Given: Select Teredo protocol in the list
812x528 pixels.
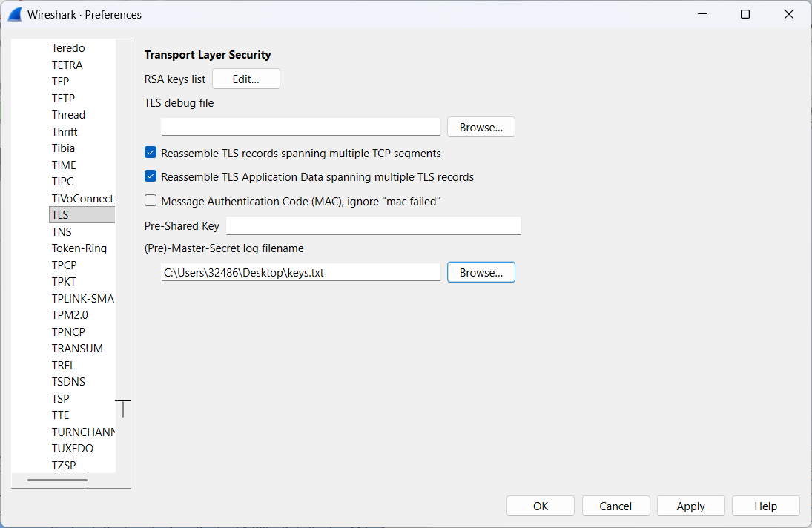Looking at the screenshot, I should point(68,48).
